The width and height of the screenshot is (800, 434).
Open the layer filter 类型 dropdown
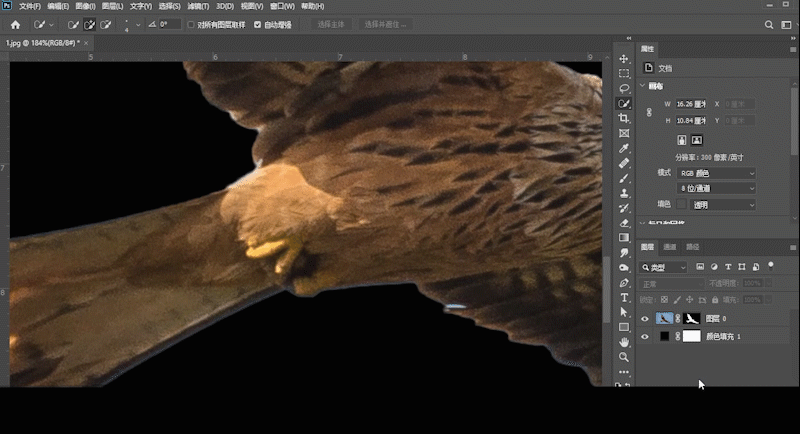click(664, 268)
